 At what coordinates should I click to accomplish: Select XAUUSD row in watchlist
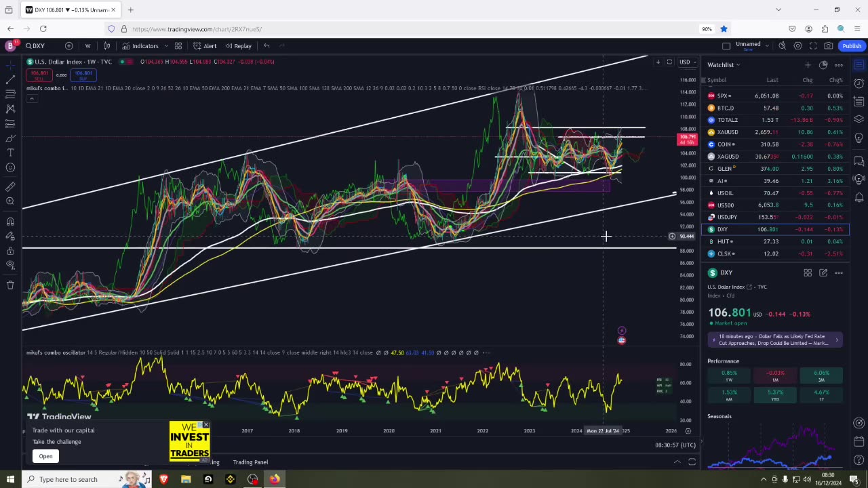pos(774,132)
